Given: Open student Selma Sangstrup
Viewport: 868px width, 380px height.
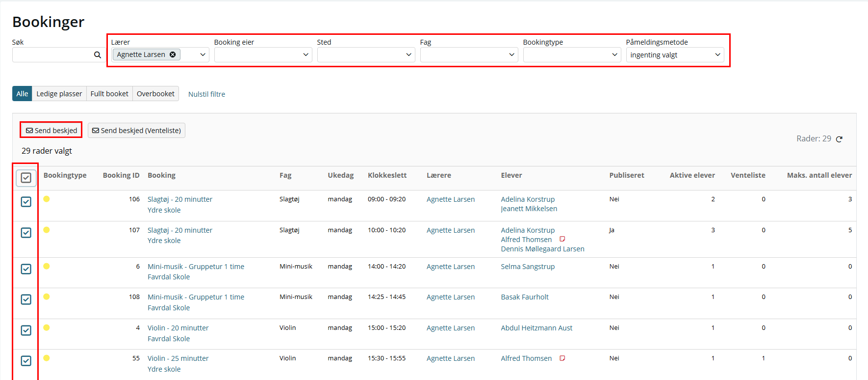Looking at the screenshot, I should 528,267.
